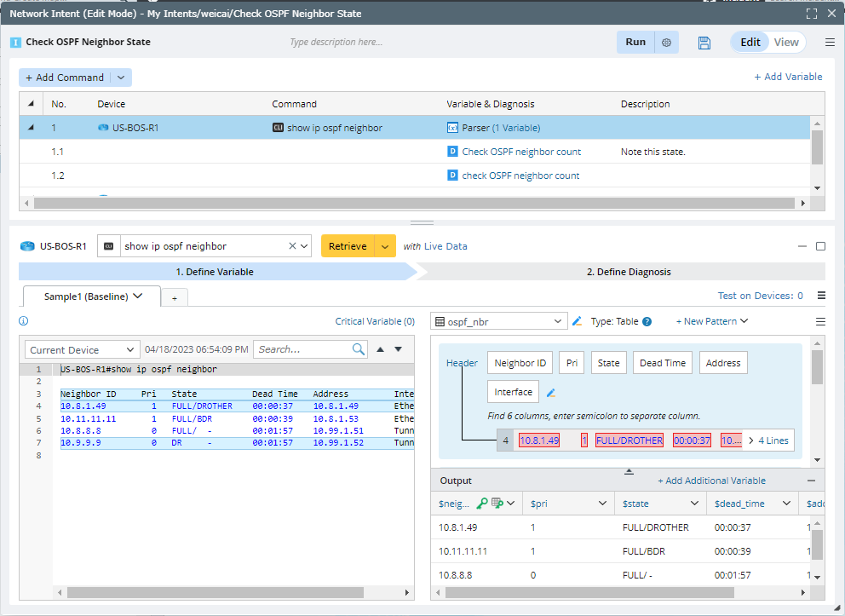Click the search magnifier in output search box

[359, 349]
